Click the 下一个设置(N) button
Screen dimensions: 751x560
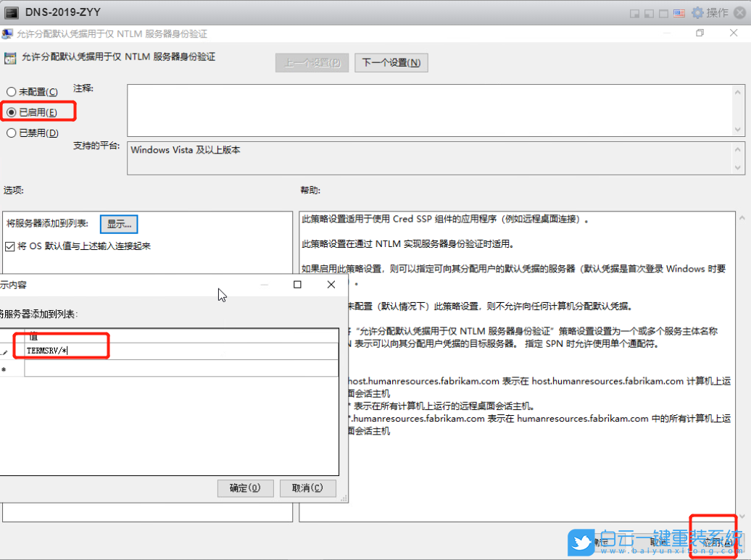[x=391, y=62]
